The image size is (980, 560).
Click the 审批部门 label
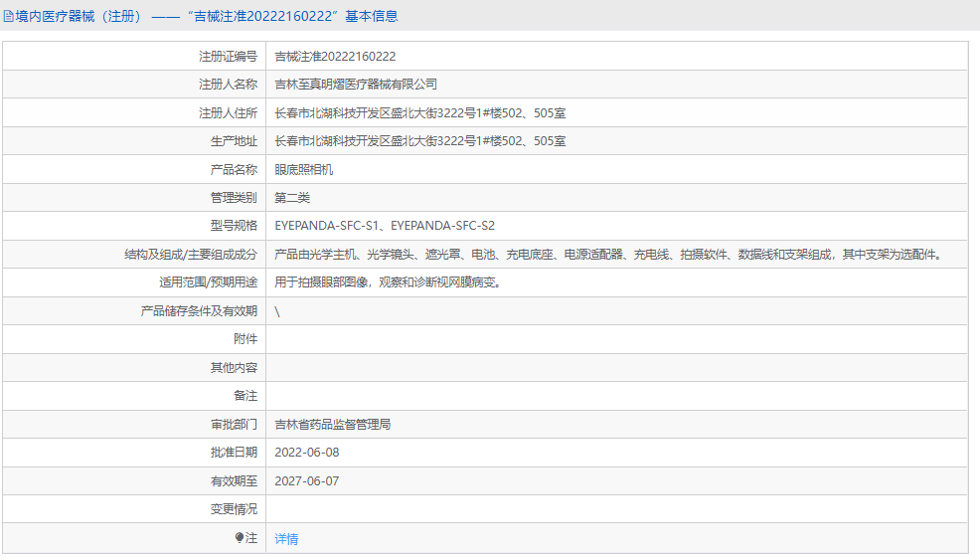coord(234,424)
